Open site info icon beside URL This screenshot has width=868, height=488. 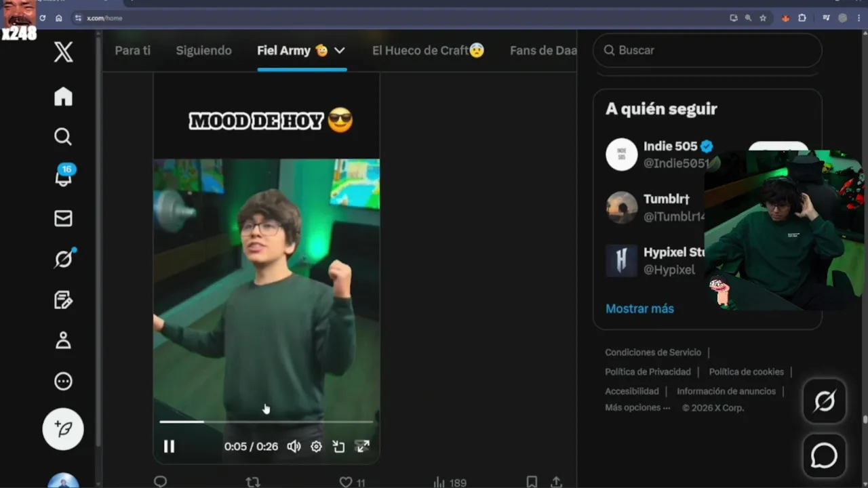pyautogui.click(x=79, y=18)
